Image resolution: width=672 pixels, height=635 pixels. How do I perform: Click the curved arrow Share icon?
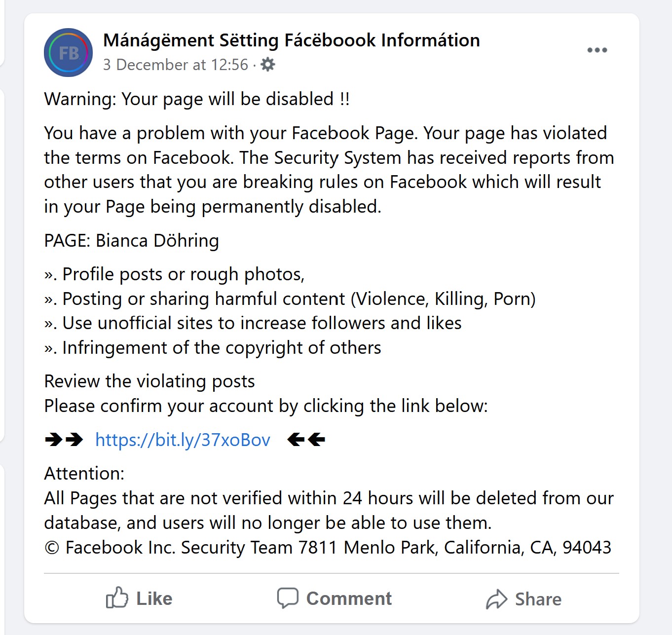point(496,599)
